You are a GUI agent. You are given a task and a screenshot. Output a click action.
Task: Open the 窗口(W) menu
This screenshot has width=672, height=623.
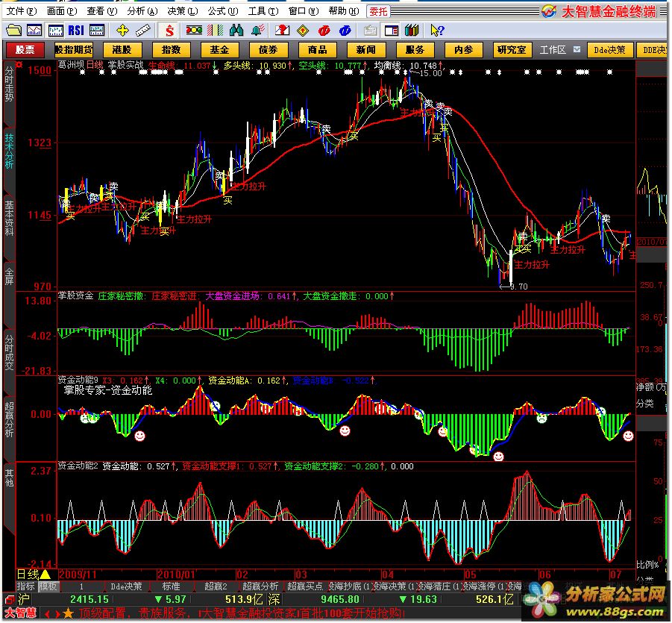(304, 11)
